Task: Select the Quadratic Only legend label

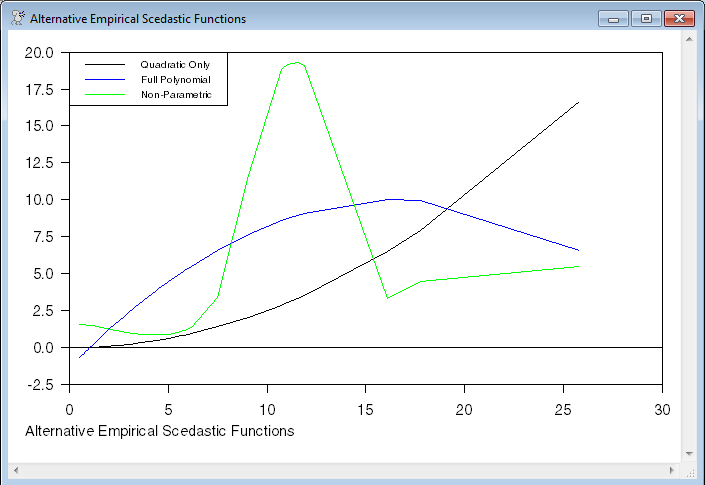Action: 175,65
